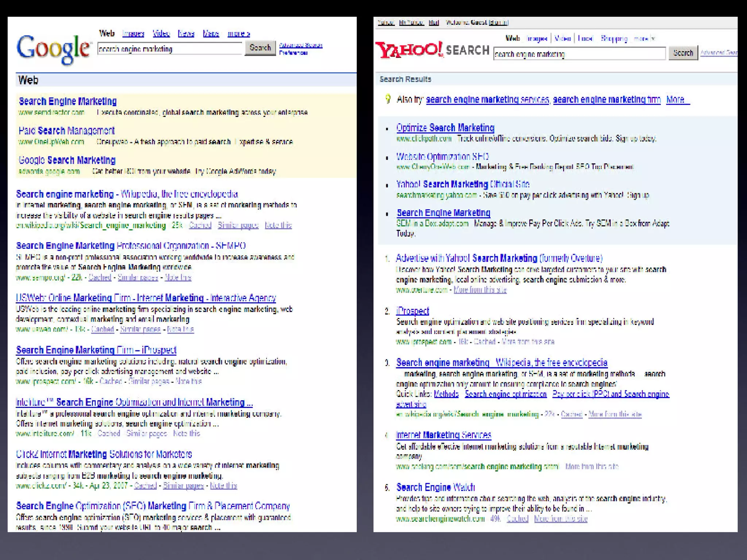Click the lightbulb icon beside Also try
The height and width of the screenshot is (560, 747).
[388, 99]
